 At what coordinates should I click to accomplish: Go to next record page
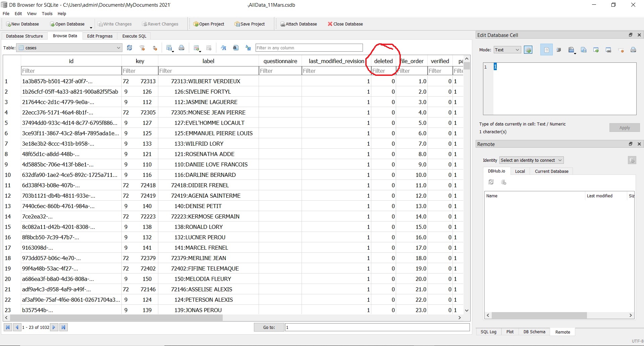coord(54,327)
